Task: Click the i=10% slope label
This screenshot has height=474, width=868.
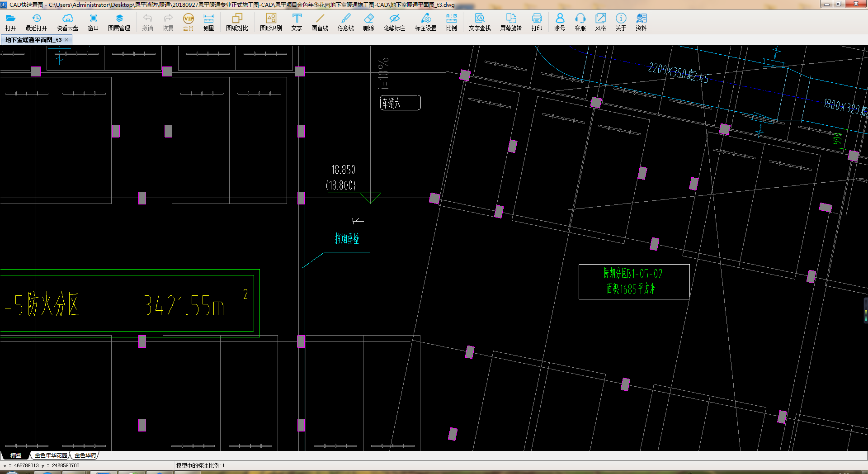Action: click(383, 73)
